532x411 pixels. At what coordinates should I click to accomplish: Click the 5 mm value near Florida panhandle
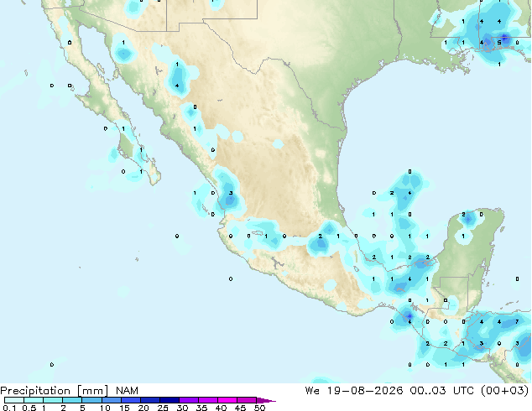click(499, 43)
